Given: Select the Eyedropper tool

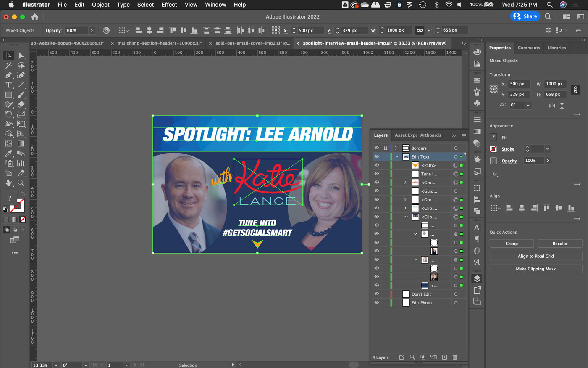Looking at the screenshot, I should click(8, 154).
